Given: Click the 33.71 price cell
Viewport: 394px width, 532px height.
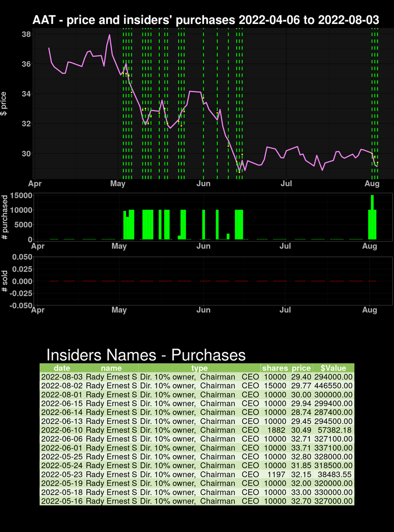Looking at the screenshot, I should [301, 448].
